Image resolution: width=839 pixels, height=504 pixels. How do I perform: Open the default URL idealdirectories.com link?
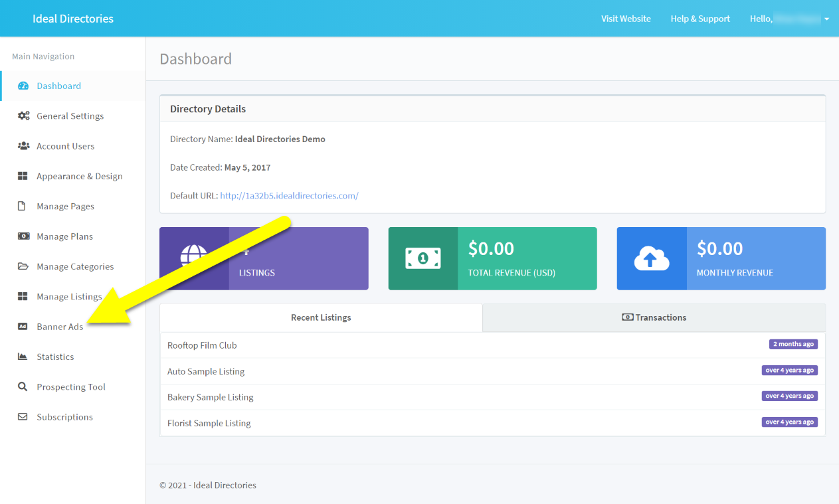tap(290, 196)
